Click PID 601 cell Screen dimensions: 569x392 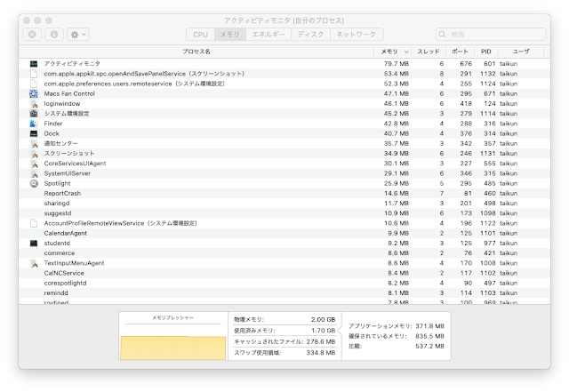tap(490, 64)
